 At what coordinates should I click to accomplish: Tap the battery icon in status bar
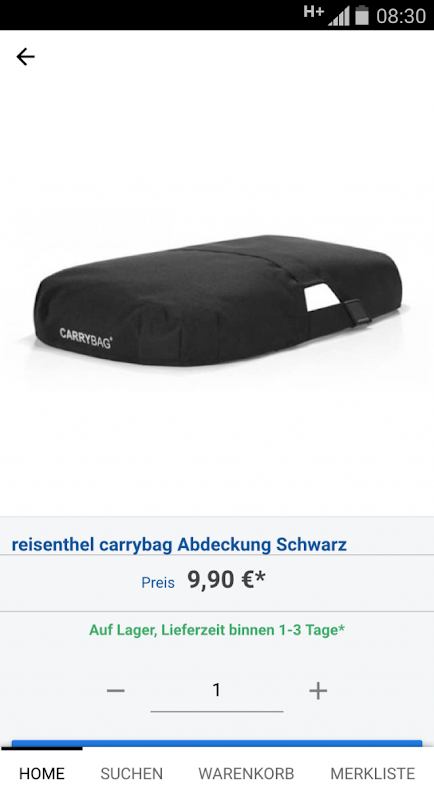tap(362, 15)
